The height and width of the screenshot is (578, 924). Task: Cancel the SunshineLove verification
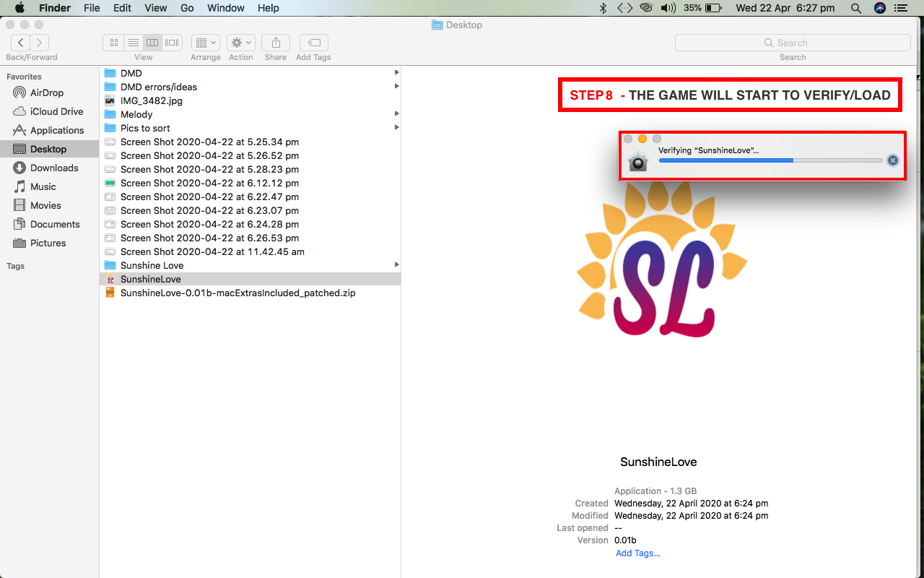coord(893,160)
